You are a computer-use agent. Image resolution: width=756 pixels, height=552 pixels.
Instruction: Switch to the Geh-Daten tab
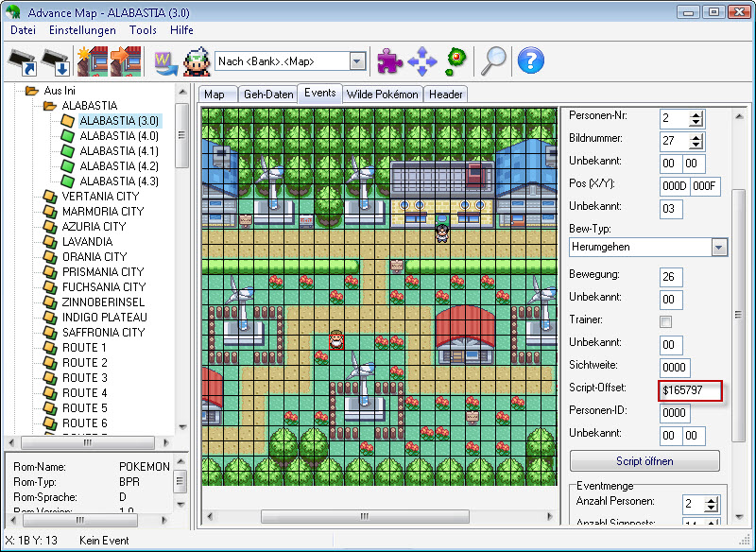click(x=268, y=94)
